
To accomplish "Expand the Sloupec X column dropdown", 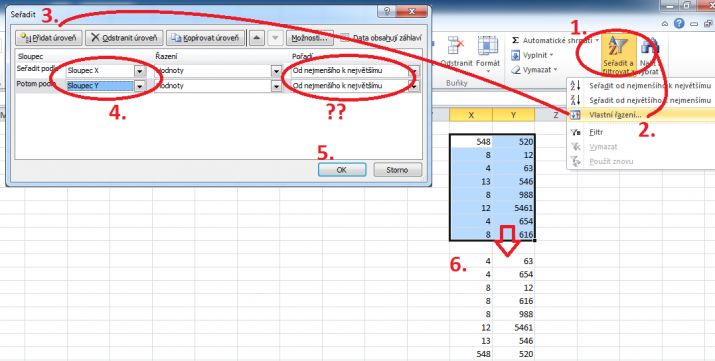I will pyautogui.click(x=140, y=71).
